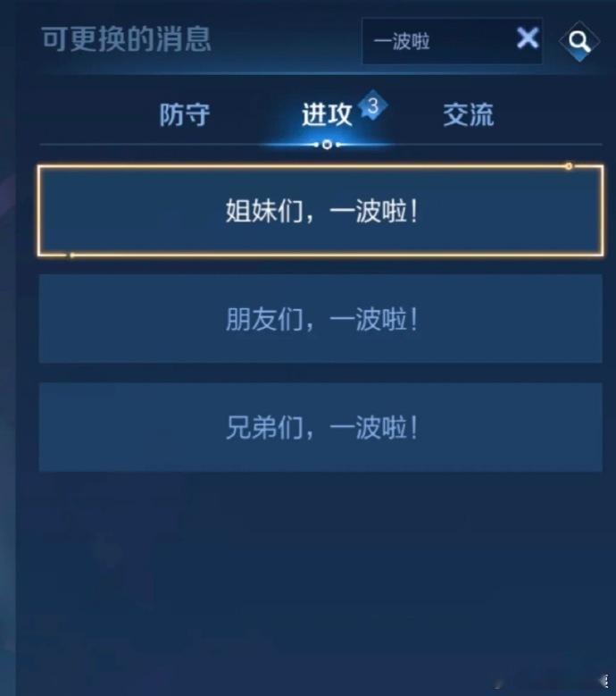This screenshot has width=616, height=696.
Task: Clear the search text with the X icon
Action: click(528, 38)
